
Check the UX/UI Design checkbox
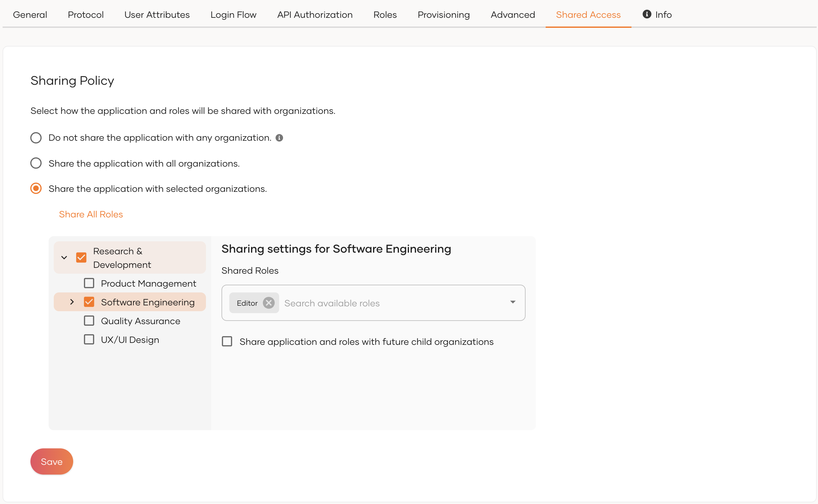pyautogui.click(x=89, y=340)
